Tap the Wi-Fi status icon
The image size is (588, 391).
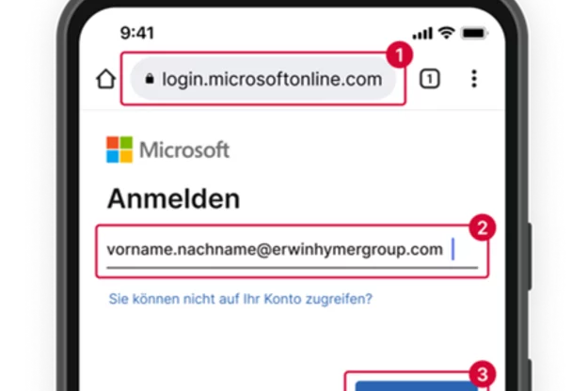(446, 33)
